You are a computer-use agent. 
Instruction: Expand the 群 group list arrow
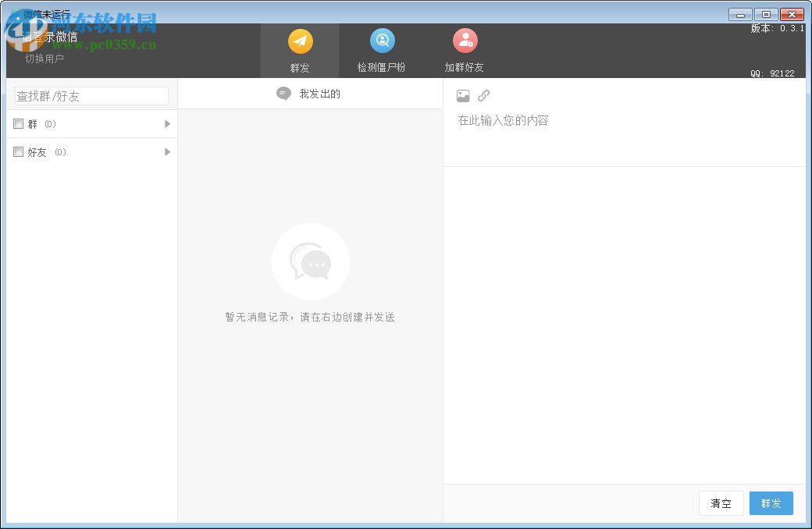pos(166,123)
